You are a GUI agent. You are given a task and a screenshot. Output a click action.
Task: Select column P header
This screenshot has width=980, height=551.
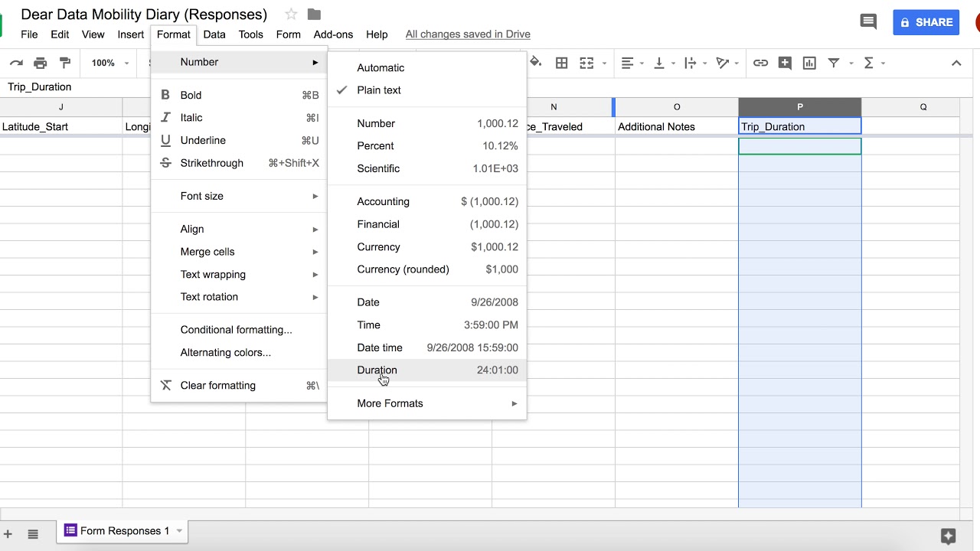coord(800,107)
